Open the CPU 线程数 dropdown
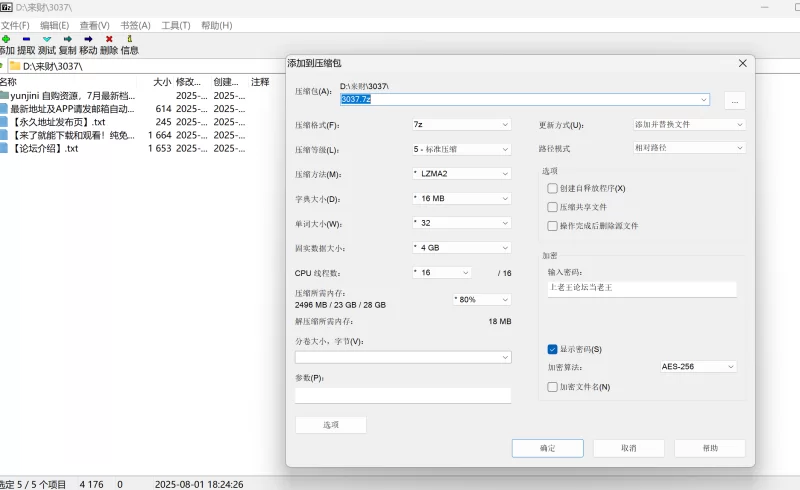This screenshot has width=800, height=490. click(x=442, y=273)
